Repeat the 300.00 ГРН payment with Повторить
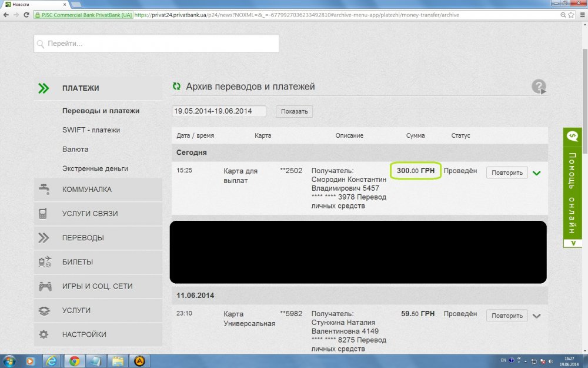Viewport: 588px width, 368px height. pyautogui.click(x=507, y=173)
